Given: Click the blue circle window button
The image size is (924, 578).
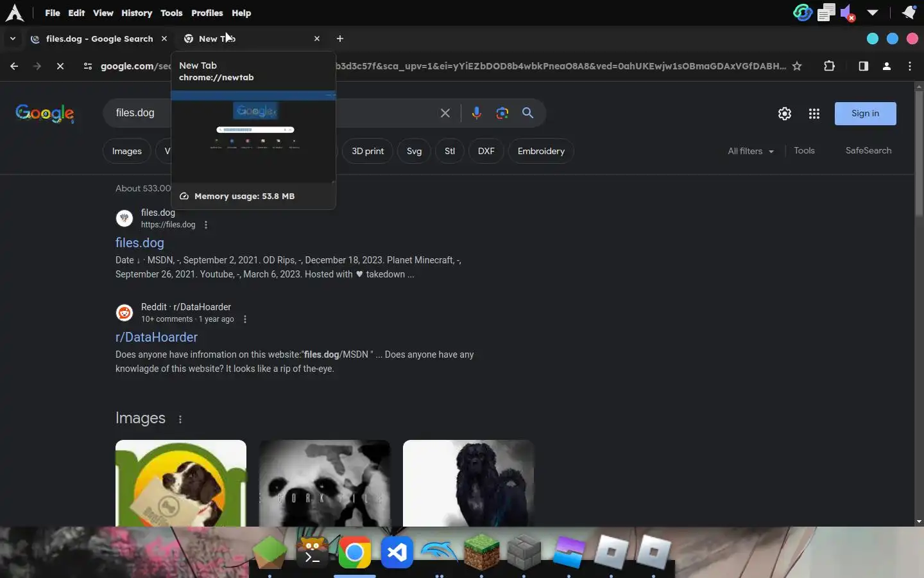Looking at the screenshot, I should 892,39.
